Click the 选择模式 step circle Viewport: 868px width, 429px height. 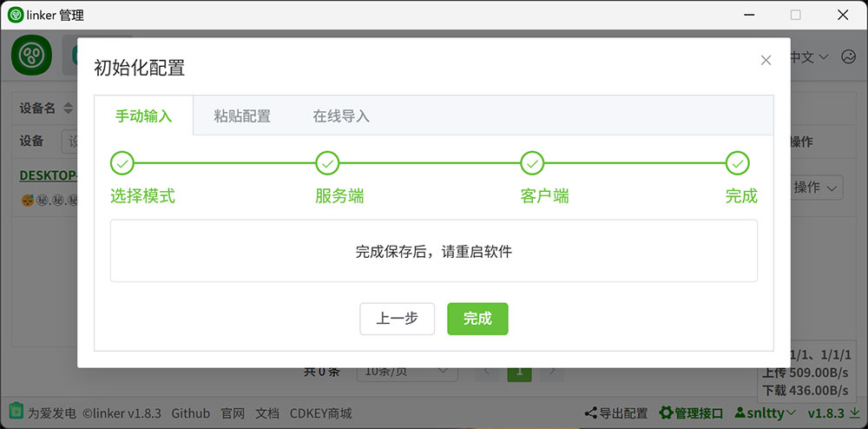[122, 163]
